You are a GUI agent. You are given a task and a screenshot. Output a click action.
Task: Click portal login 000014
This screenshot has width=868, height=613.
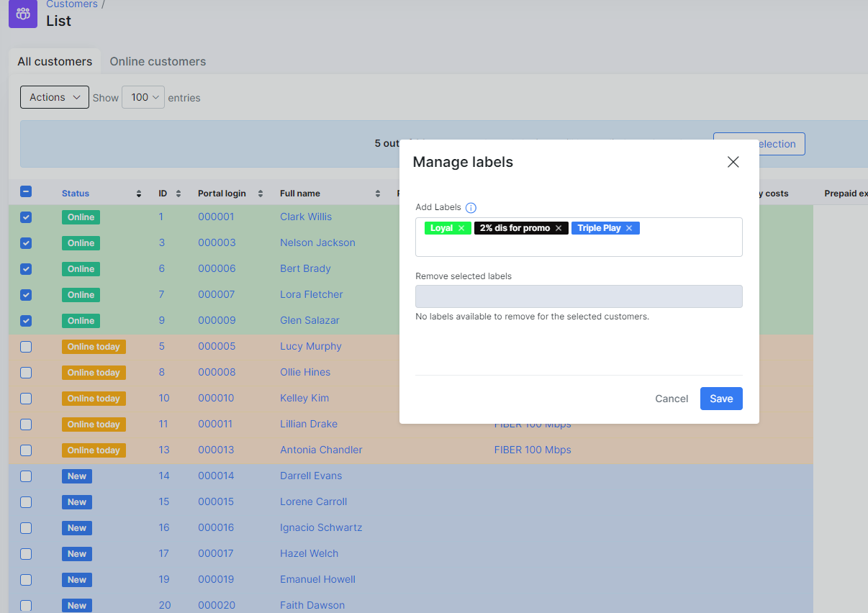coord(216,476)
